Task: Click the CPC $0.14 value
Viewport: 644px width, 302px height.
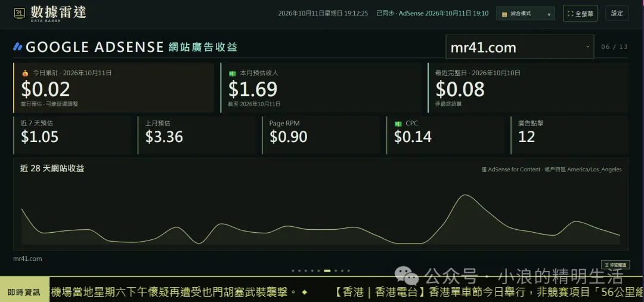Action: click(413, 137)
